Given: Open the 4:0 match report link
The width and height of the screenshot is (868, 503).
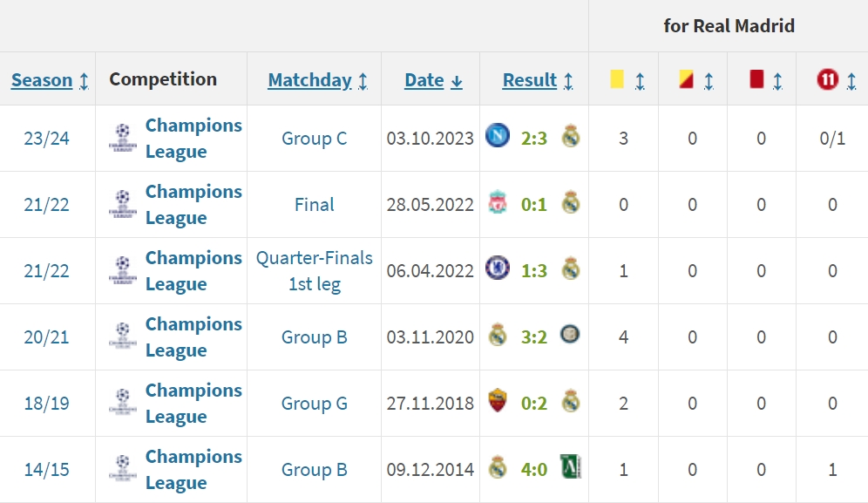Looking at the screenshot, I should point(533,469).
